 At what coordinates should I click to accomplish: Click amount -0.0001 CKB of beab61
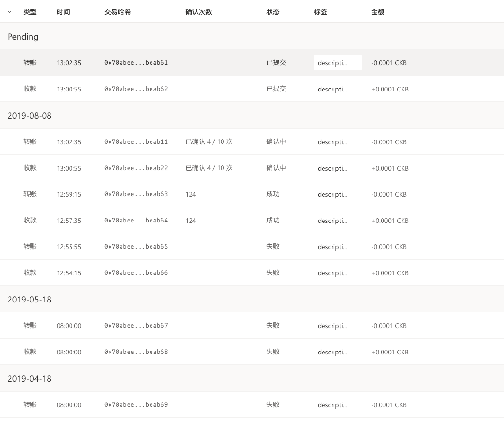(389, 63)
